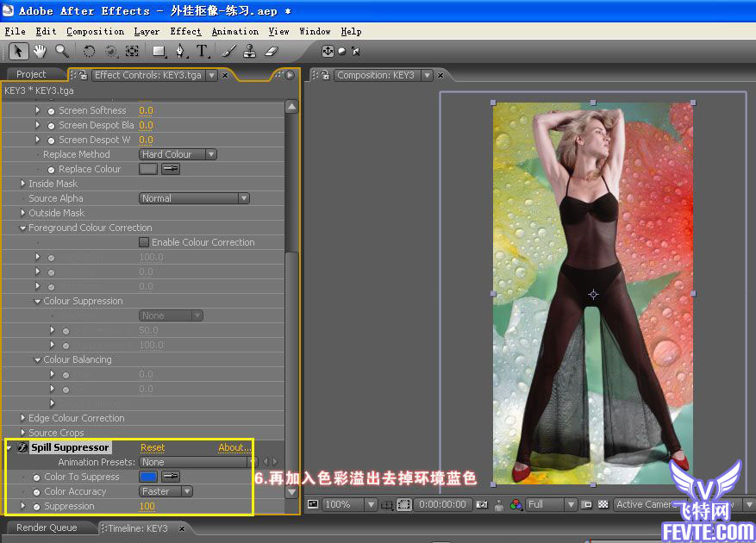Viewport: 756px width, 543px height.
Task: Toggle the Transparency Grid button
Action: (603, 504)
